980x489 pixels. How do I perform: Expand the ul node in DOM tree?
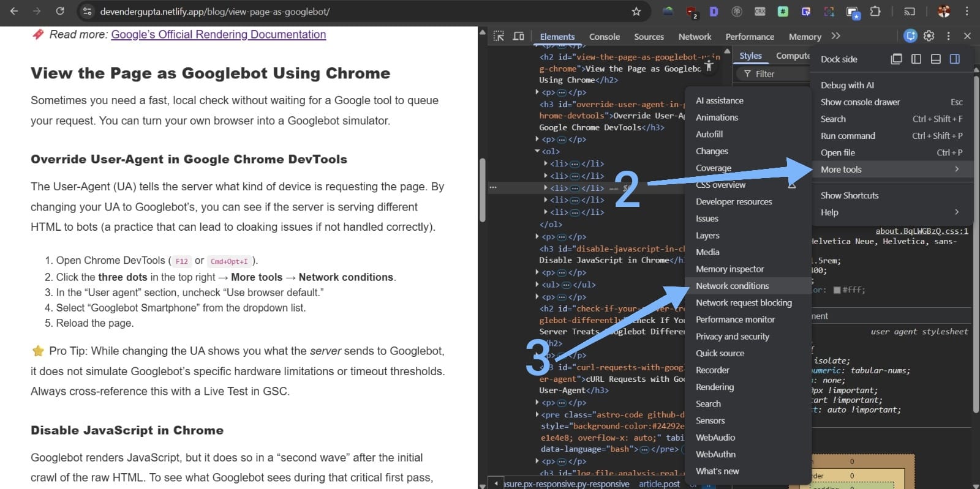coord(537,285)
